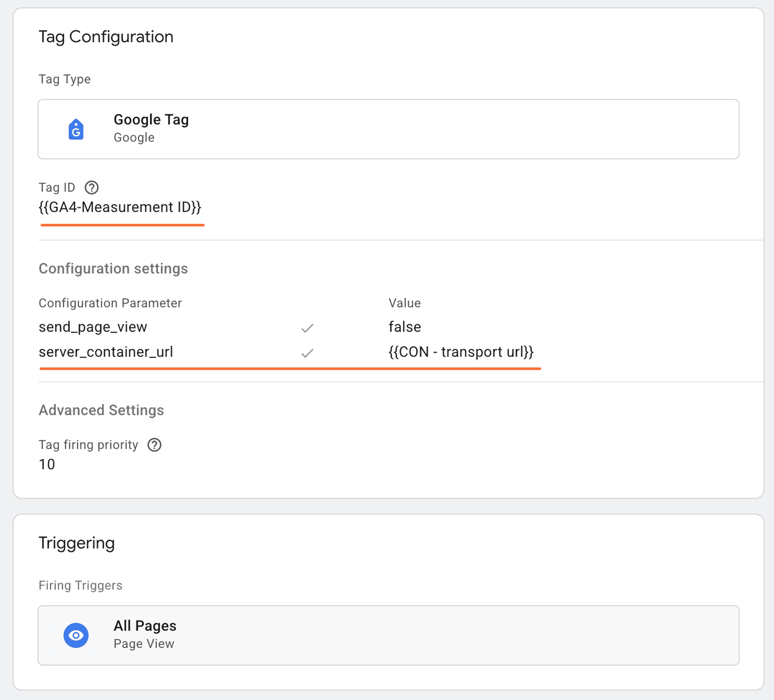
Task: Open the Google Tag type card
Action: point(388,129)
